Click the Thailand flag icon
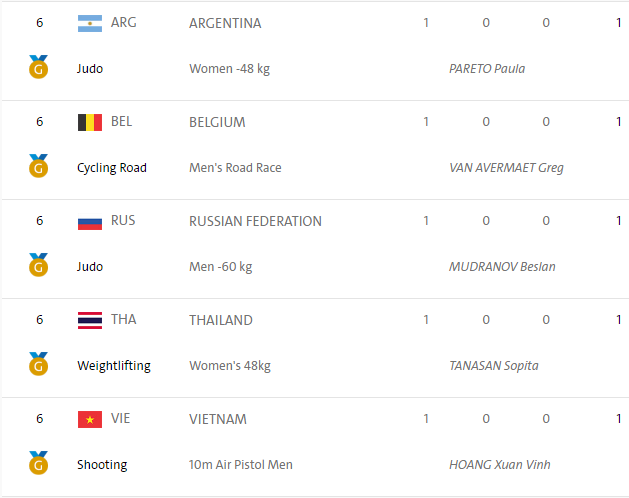 tap(90, 320)
